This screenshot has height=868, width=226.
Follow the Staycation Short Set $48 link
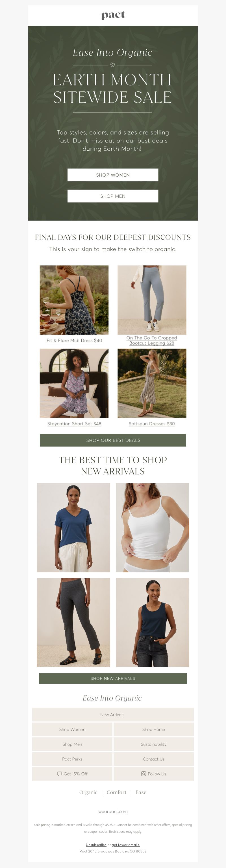pyautogui.click(x=74, y=423)
